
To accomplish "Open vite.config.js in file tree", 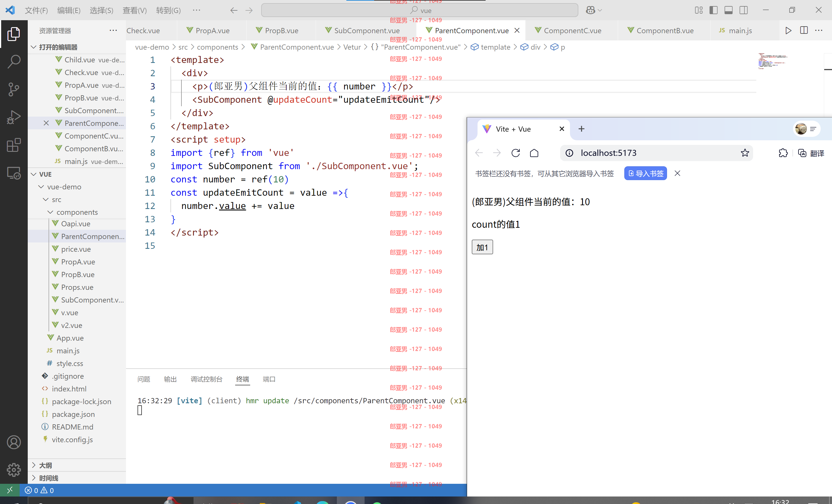I will coord(72,439).
